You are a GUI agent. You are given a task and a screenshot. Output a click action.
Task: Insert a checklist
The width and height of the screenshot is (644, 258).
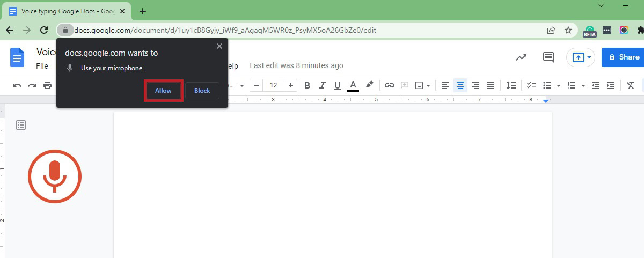coord(531,85)
